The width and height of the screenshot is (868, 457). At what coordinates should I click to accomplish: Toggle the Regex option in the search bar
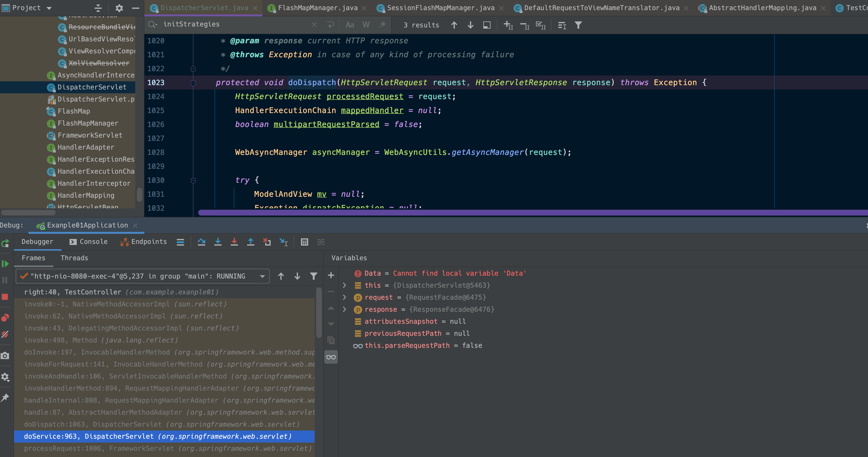click(382, 25)
